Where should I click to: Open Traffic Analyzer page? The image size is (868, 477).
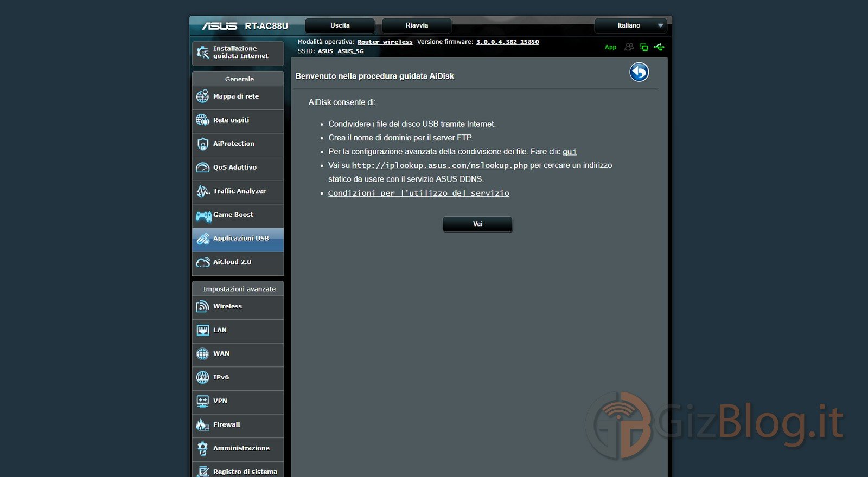coord(238,191)
